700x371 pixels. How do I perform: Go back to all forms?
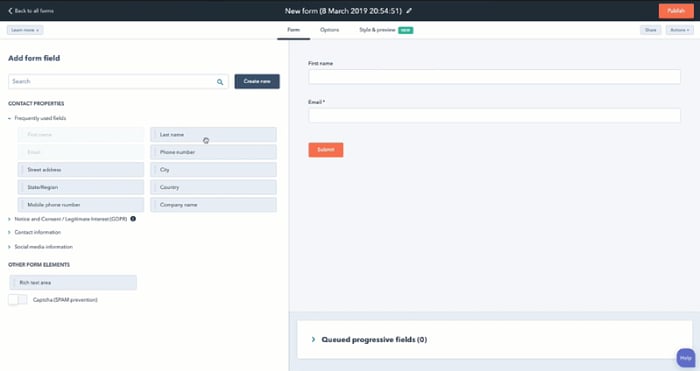point(31,11)
